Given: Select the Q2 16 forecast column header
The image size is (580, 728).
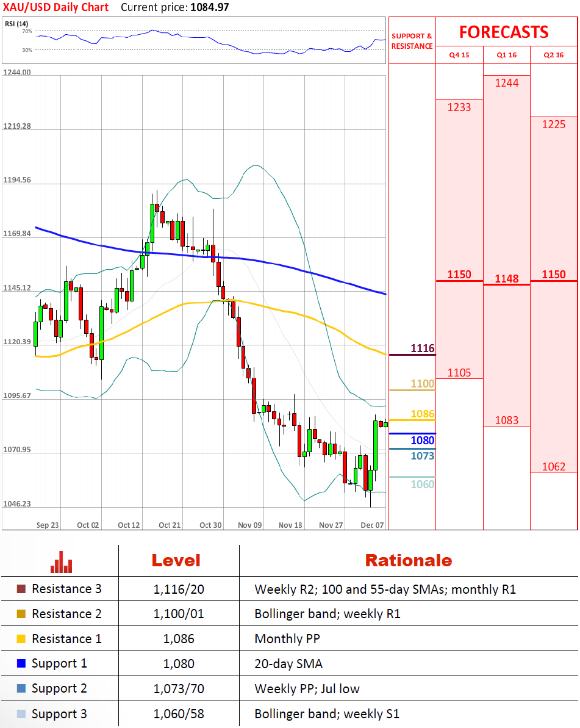Looking at the screenshot, I should pyautogui.click(x=554, y=55).
